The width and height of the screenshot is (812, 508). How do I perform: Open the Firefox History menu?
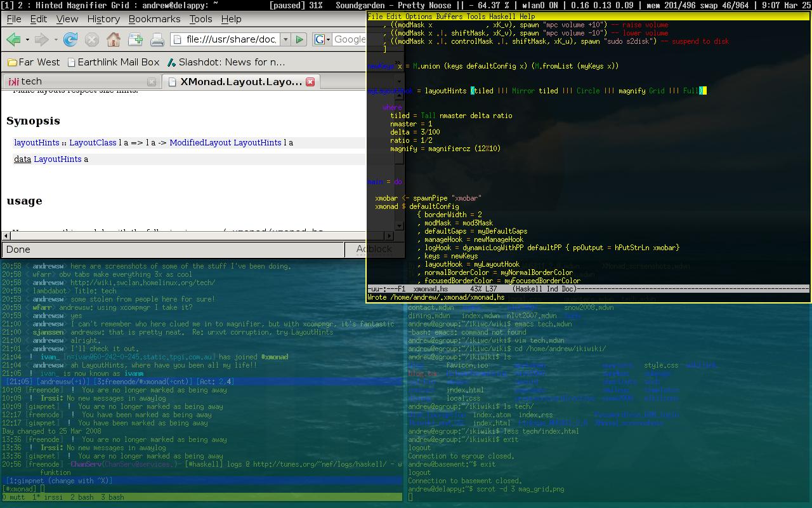[x=103, y=19]
